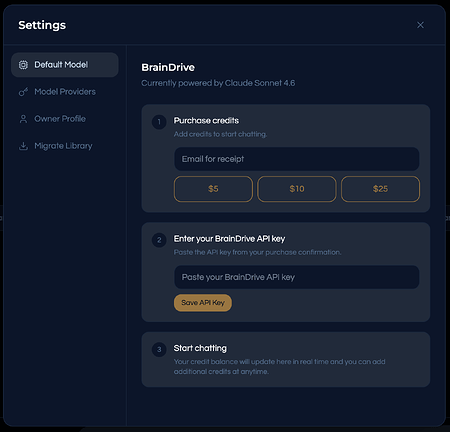Click the Default Model chip icon

pos(23,65)
